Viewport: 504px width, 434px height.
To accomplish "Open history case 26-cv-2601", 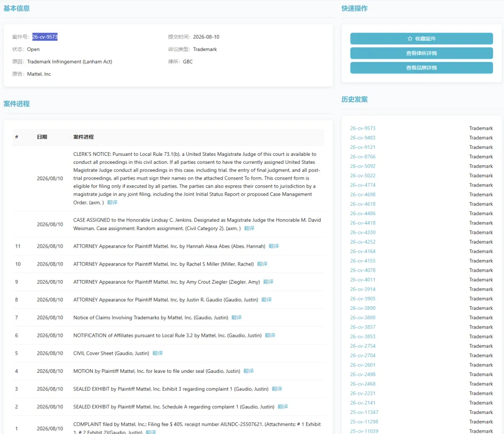I will (363, 365).
